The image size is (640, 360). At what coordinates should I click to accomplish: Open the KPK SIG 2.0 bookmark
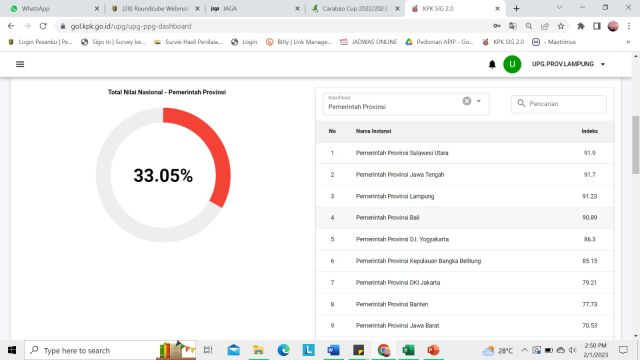[x=503, y=42]
